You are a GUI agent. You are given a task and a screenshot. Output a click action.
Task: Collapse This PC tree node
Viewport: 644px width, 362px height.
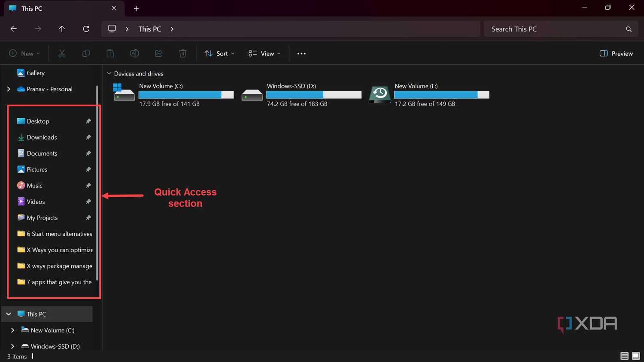(9, 314)
